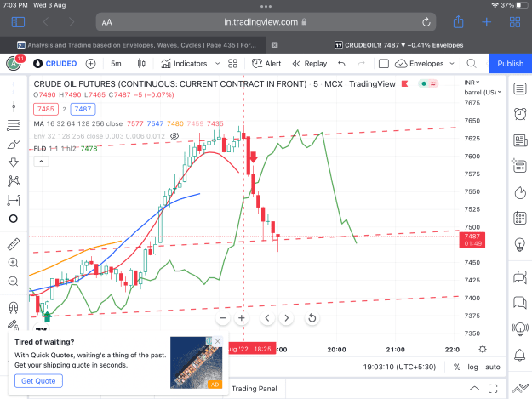Toggle percent scale
This screenshot has height=399, width=532.
click(457, 367)
